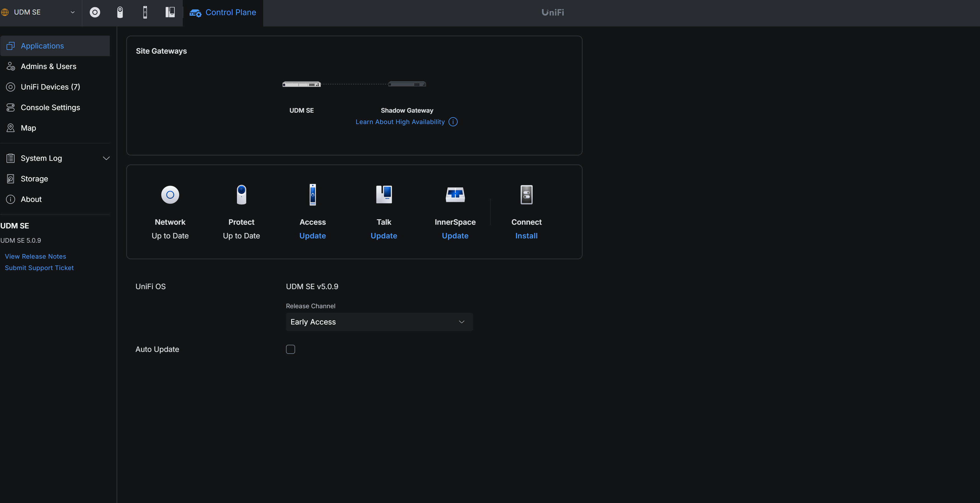Screen dimensions: 980x503
Task: Click Update under Talk application
Action: (x=384, y=236)
